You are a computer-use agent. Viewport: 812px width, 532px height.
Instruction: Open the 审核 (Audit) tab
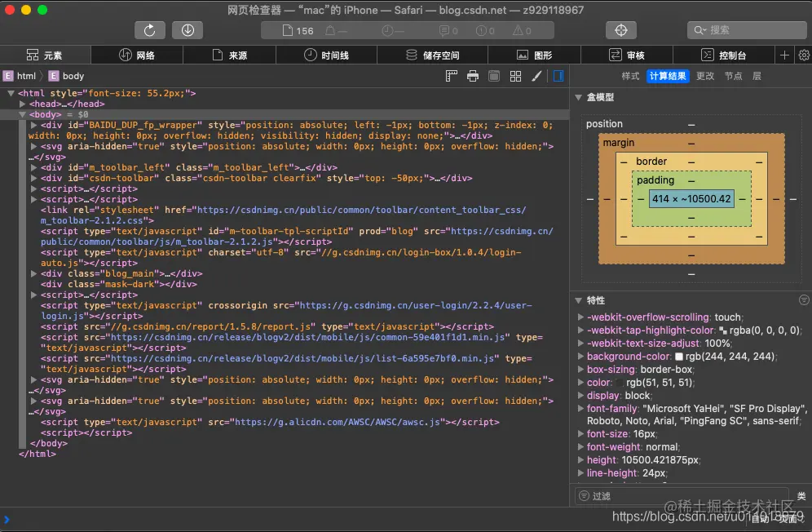(627, 55)
